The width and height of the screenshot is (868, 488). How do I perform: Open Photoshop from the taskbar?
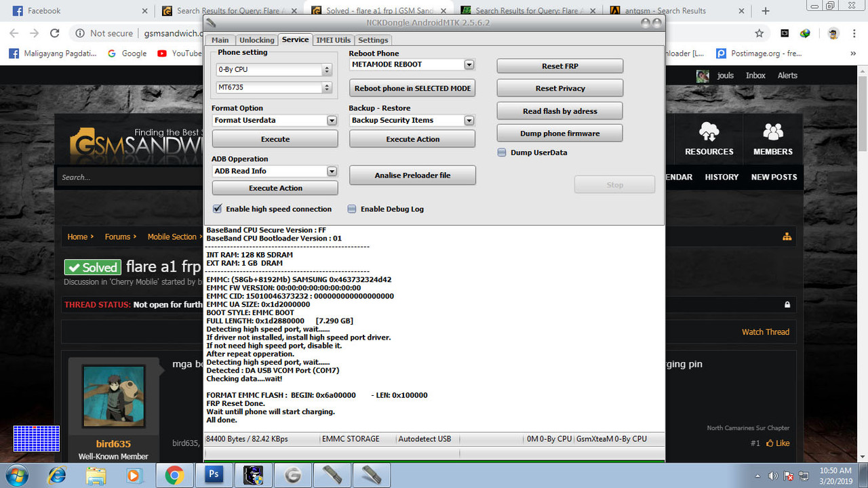click(214, 475)
